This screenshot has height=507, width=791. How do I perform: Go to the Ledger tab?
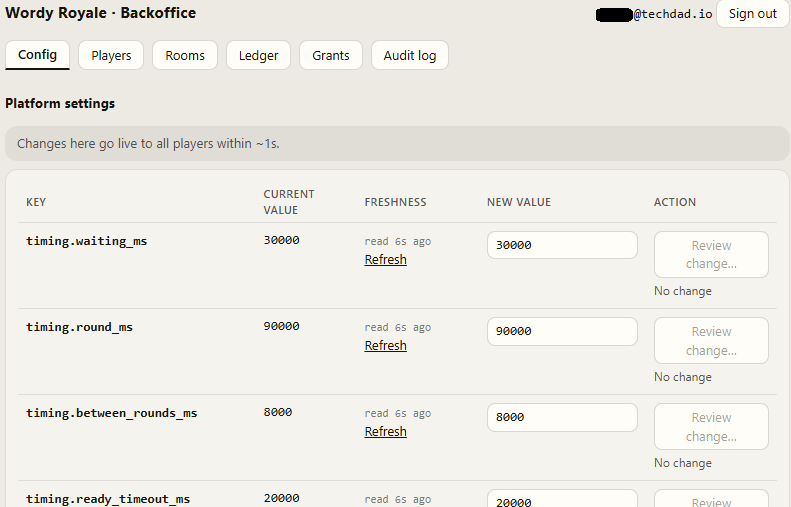[258, 55]
